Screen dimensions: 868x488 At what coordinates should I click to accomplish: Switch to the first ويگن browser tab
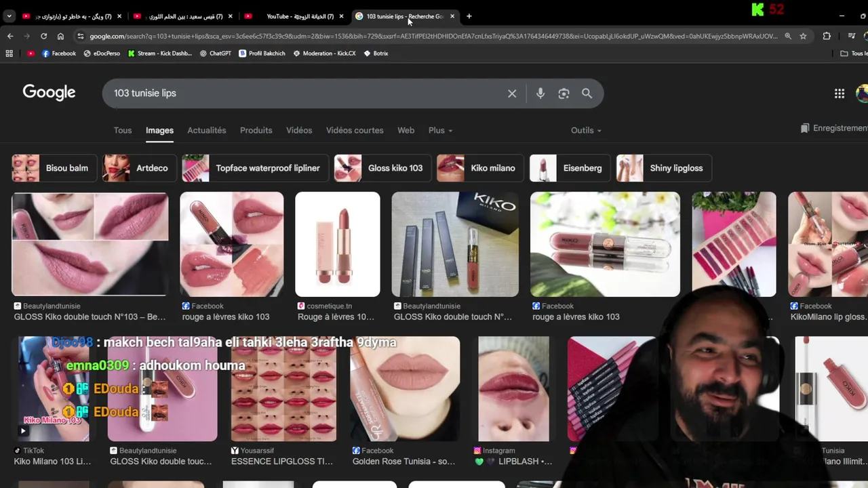72,16
